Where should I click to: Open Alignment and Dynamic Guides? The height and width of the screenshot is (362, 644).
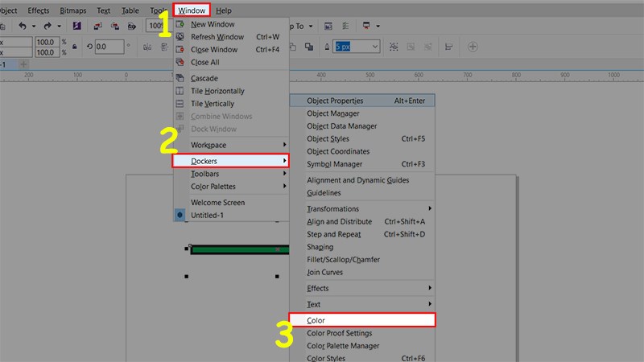(362, 179)
